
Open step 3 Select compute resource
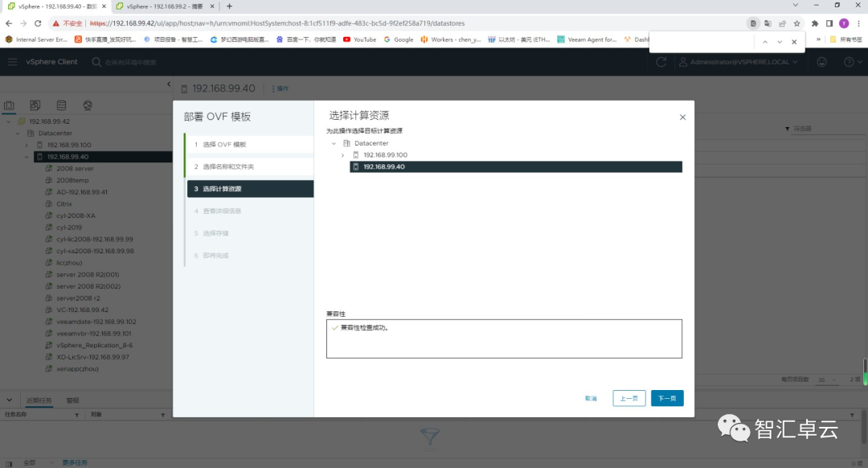250,189
